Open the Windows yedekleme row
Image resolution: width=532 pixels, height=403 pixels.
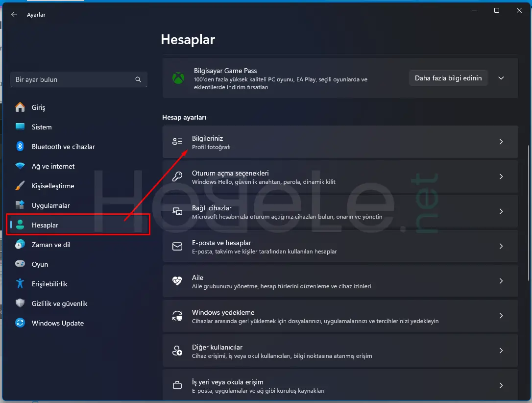click(x=340, y=316)
